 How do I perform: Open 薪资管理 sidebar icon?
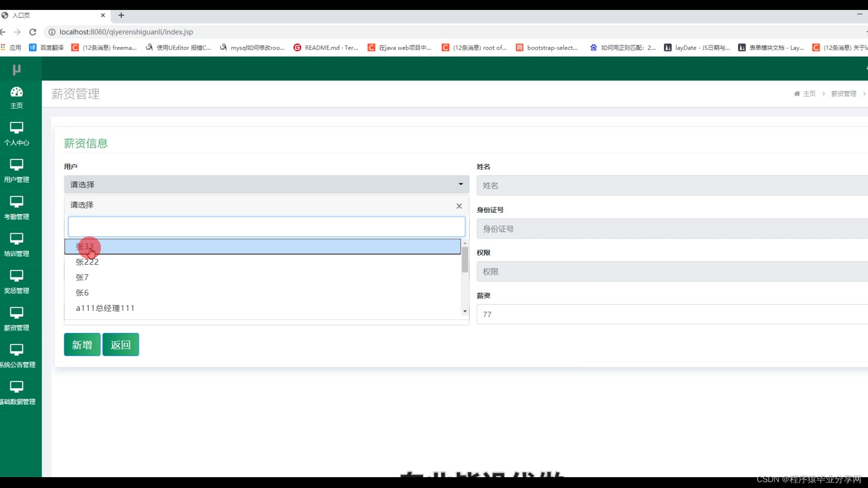coord(17,314)
